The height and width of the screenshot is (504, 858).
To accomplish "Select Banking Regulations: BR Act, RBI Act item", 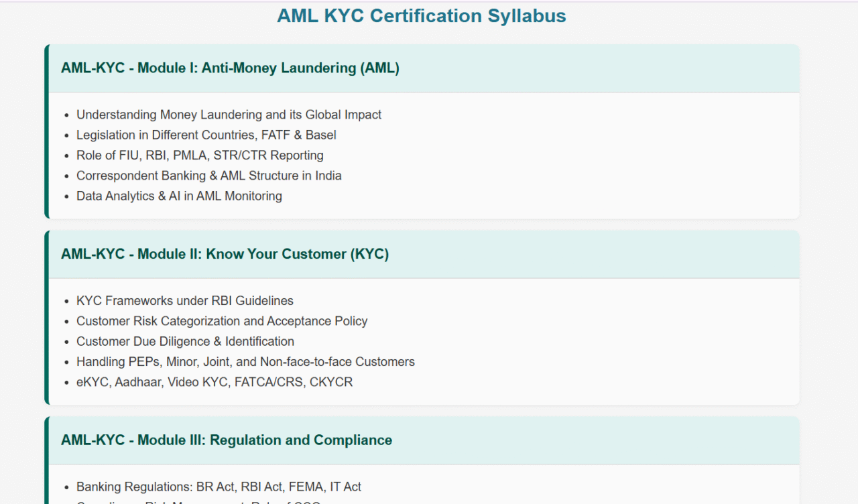I will 219,487.
